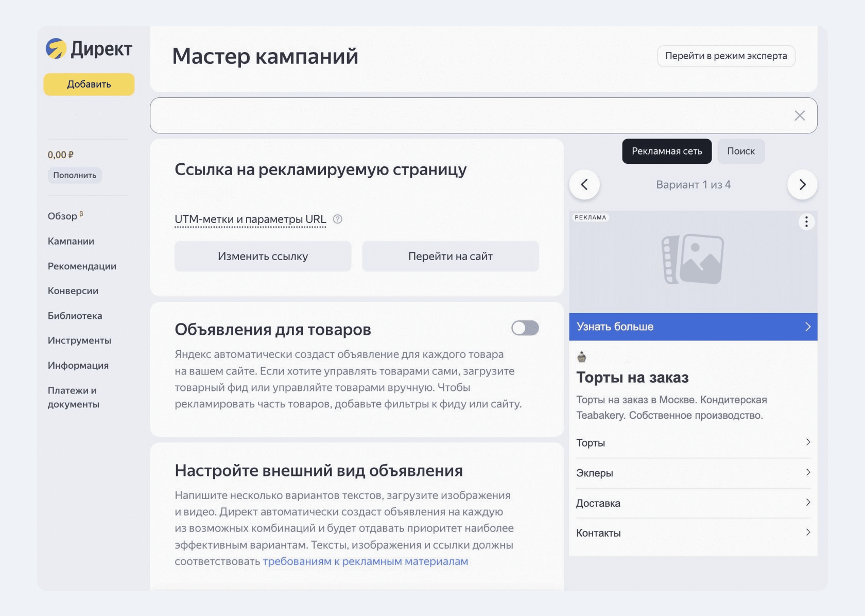
Task: Click the Изменить ссылку button
Action: (263, 256)
